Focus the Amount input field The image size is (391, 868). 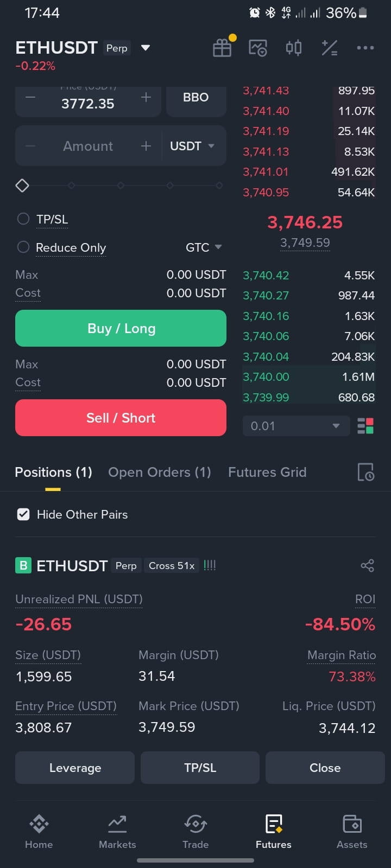(x=88, y=146)
